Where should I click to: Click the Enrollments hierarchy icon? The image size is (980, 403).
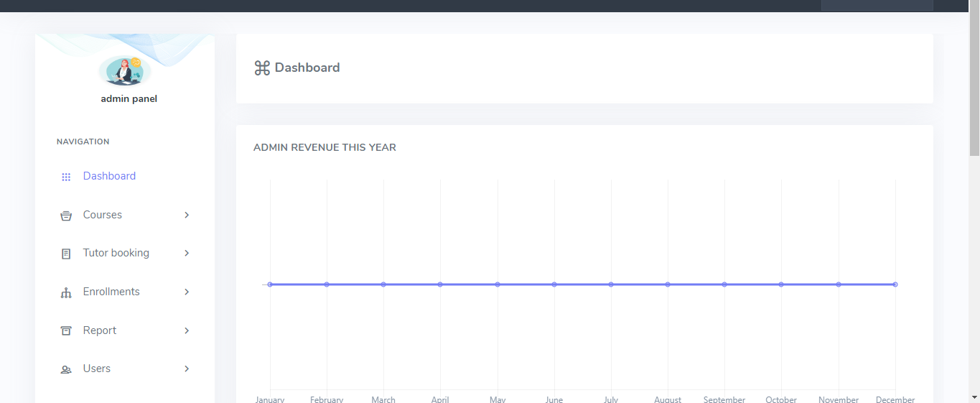click(x=66, y=292)
